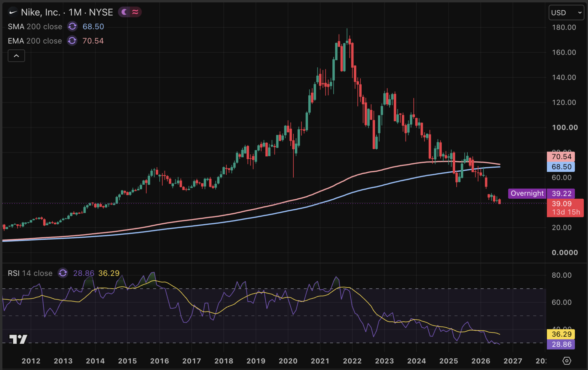Click the 2021 time axis label
This screenshot has width=588, height=370.
click(x=320, y=361)
